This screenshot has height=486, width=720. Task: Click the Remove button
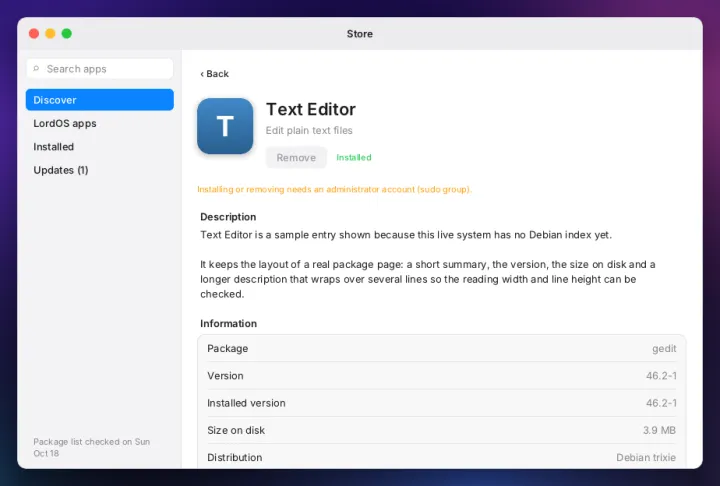click(296, 158)
